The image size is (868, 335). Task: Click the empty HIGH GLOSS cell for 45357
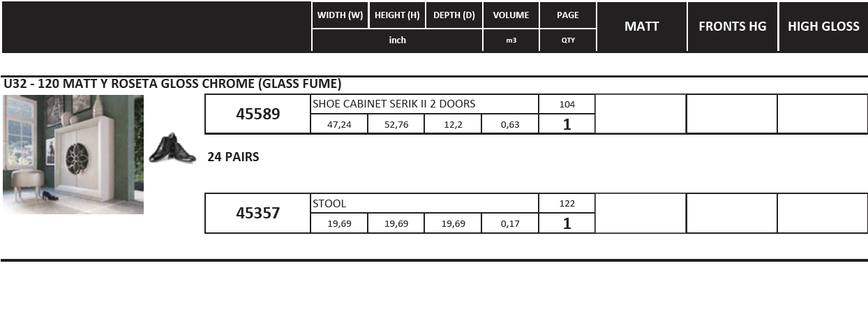(823, 213)
